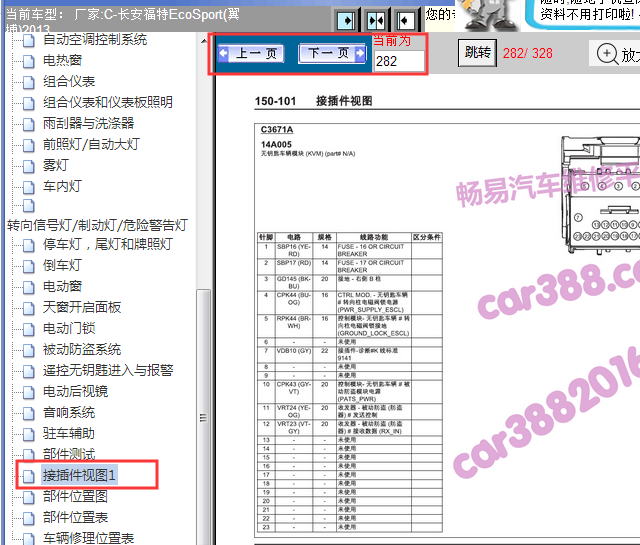The width and height of the screenshot is (640, 545).
Task: Click the GD145 (BK-BU) circuit cell
Action: pos(294,283)
